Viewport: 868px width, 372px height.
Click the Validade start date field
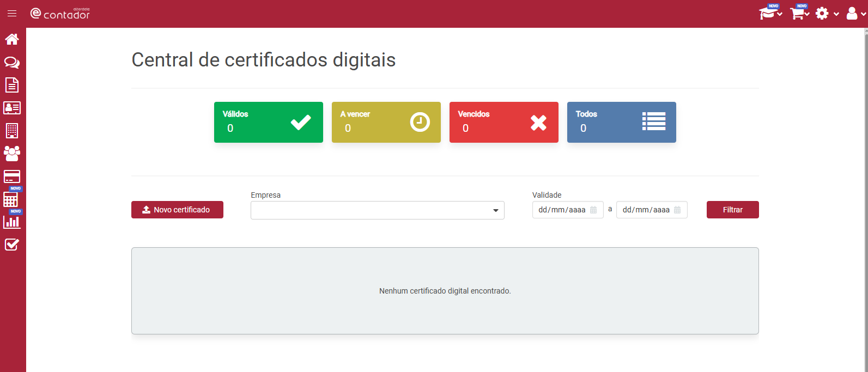coord(568,210)
